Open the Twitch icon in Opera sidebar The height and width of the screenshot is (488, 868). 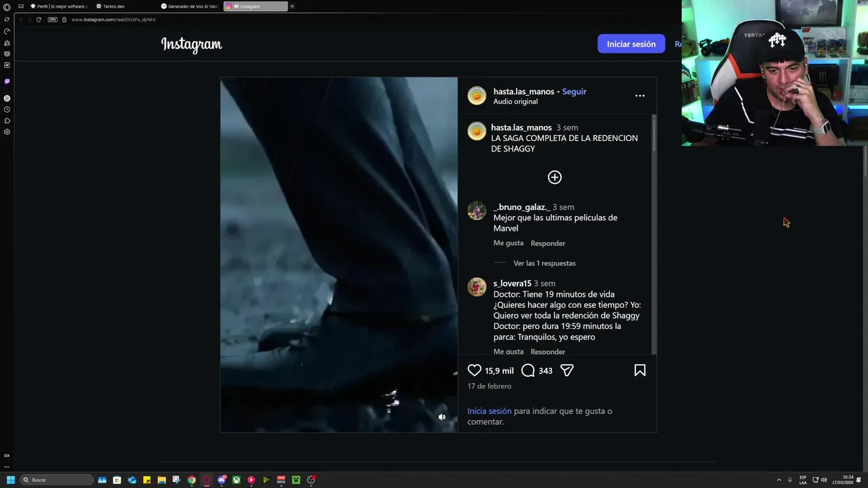(7, 81)
